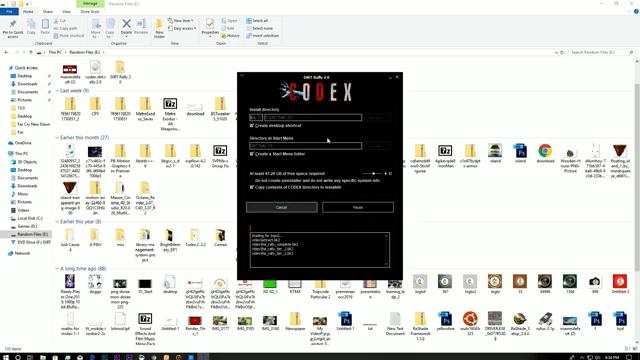This screenshot has height=360, width=640.
Task: Click Copy path in Clipboard group
Action: 65,28
